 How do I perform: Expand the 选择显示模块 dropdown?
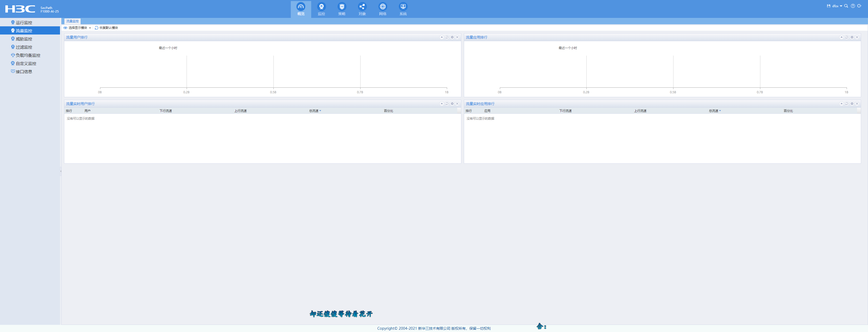point(78,28)
